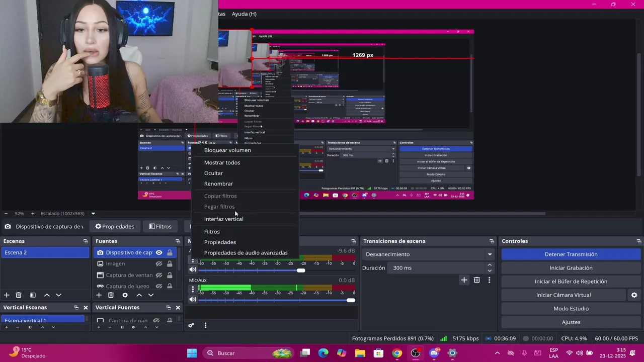Select the Escena 2 scene
The image size is (644, 362).
pos(45,252)
